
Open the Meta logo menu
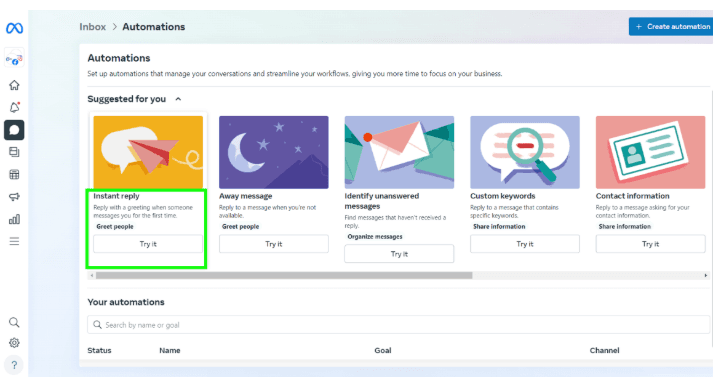[14, 29]
